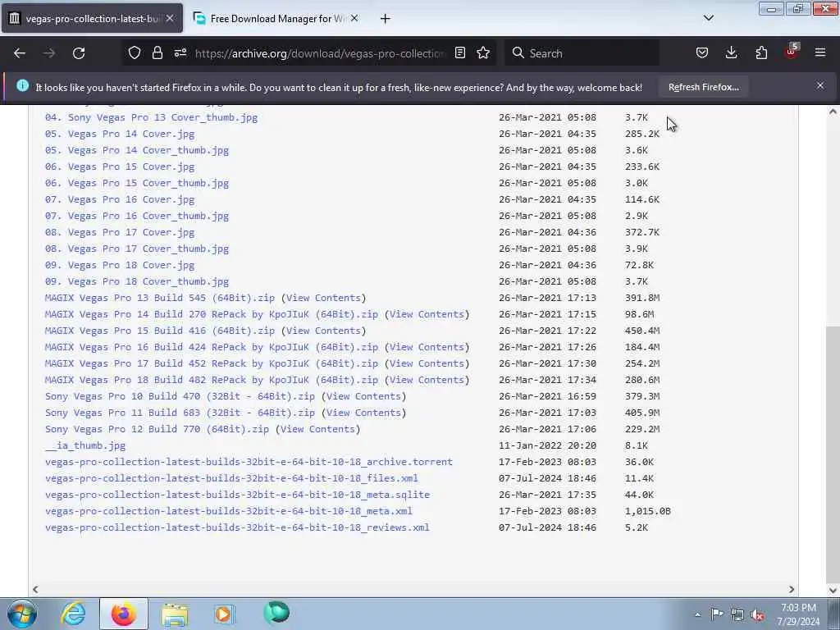Viewport: 840px width, 630px height.
Task: Dismiss the Refresh Firefox notification bar
Action: (x=820, y=85)
